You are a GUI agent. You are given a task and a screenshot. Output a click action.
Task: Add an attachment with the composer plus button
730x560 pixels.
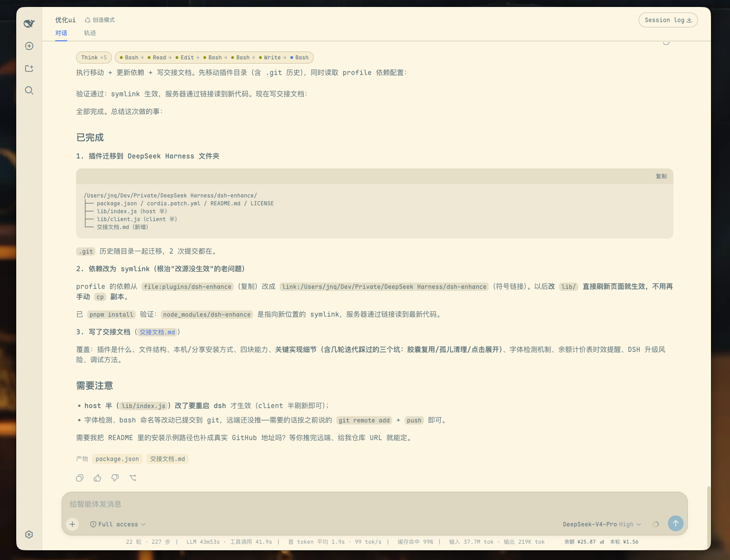click(x=72, y=524)
